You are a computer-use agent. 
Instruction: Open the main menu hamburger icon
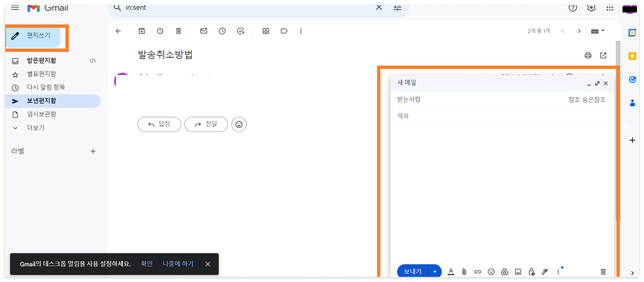tap(15, 7)
